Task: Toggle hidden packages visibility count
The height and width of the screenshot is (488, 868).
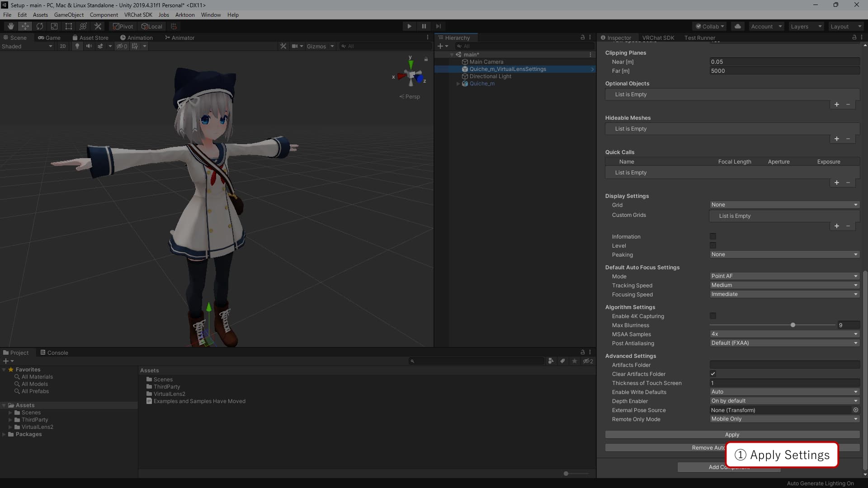Action: click(588, 361)
